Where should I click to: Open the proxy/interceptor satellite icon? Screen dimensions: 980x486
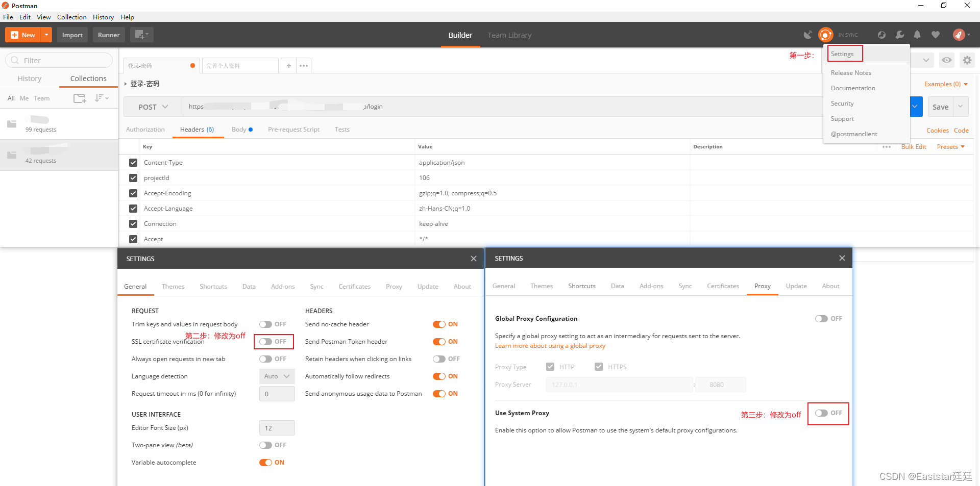pyautogui.click(x=807, y=35)
